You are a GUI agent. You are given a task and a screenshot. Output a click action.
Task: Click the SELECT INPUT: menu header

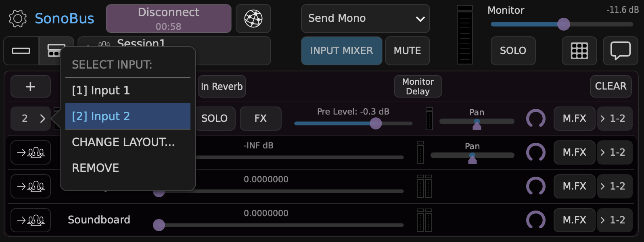(x=112, y=65)
